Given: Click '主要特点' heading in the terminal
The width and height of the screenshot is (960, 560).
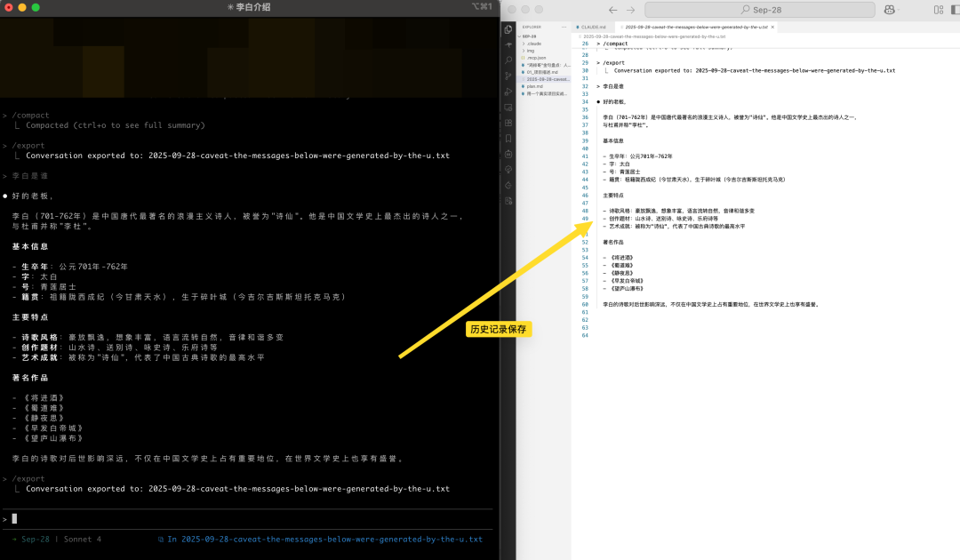Looking at the screenshot, I should [30, 317].
